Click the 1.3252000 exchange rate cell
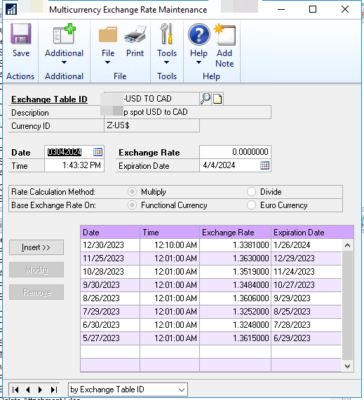 [235, 312]
